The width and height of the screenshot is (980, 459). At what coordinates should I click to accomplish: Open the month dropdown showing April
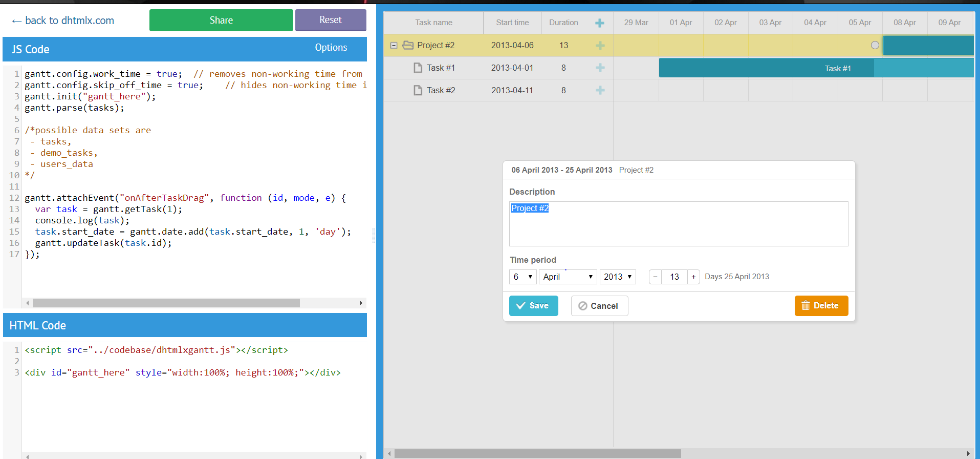[567, 277]
